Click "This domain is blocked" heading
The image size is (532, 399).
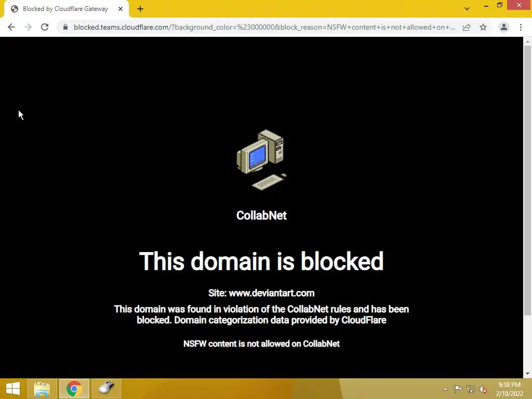pos(262,261)
